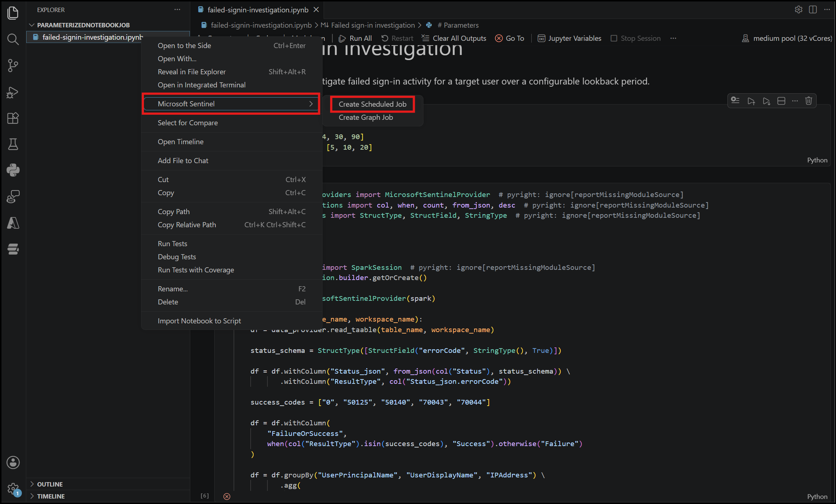The height and width of the screenshot is (504, 836).
Task: Click Run All in the notebook toolbar
Action: pyautogui.click(x=355, y=38)
